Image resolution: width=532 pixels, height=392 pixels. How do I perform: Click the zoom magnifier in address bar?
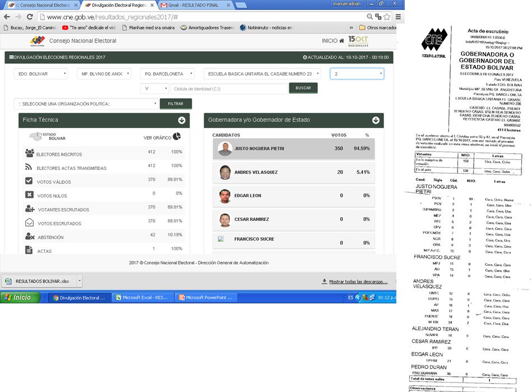coord(370,17)
